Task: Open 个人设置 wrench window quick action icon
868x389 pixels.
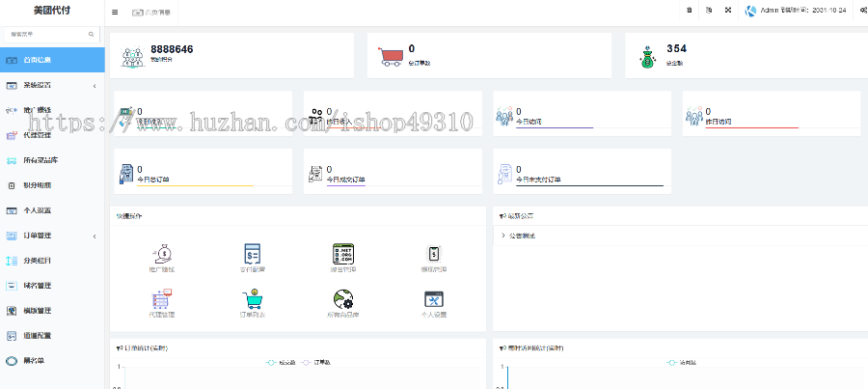Action: tap(434, 299)
